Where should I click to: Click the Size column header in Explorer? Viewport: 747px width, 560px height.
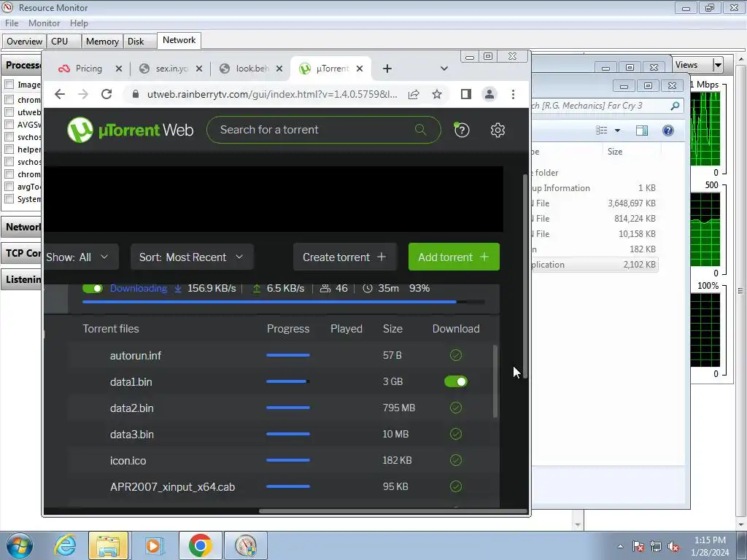pos(615,152)
